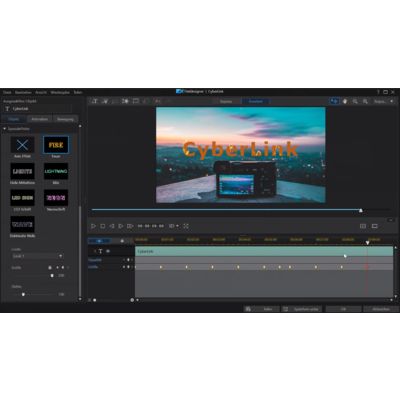Image resolution: width=400 pixels, height=400 pixels.
Task: Click the insert particle text tool next to title tool
Action: point(105,101)
